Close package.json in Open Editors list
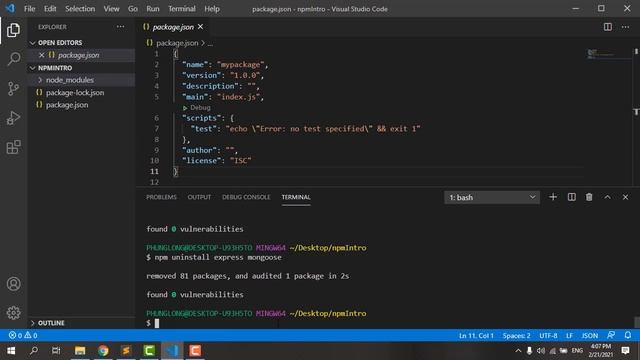Screen dimensions: 640x360 click(41, 55)
